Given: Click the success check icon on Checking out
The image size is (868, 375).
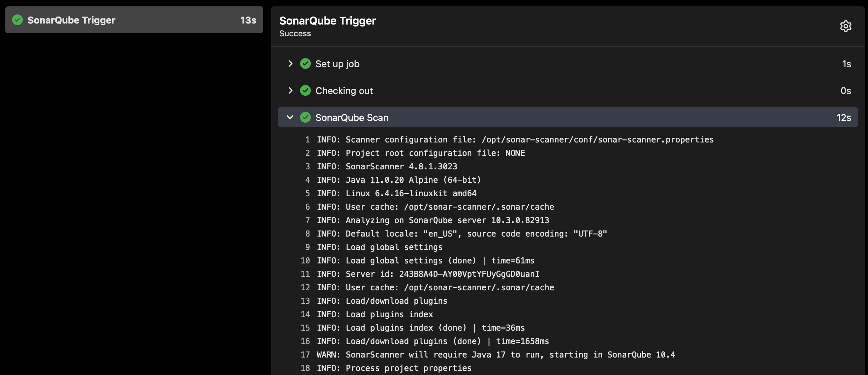Looking at the screenshot, I should click(x=305, y=90).
